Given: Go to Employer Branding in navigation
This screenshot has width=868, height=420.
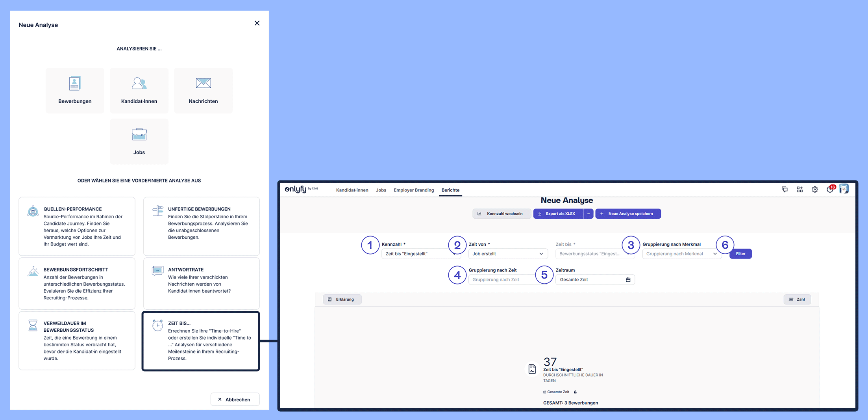Looking at the screenshot, I should [x=414, y=190].
